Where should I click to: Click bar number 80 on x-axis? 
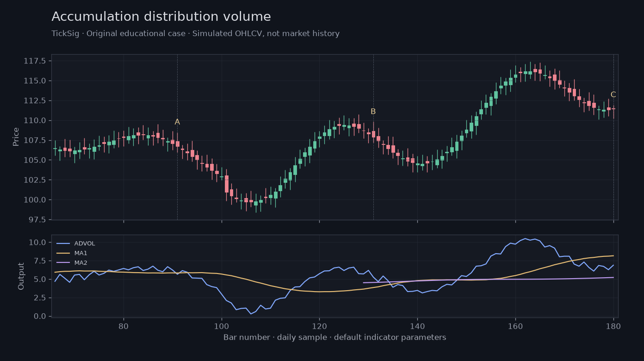[x=124, y=325]
